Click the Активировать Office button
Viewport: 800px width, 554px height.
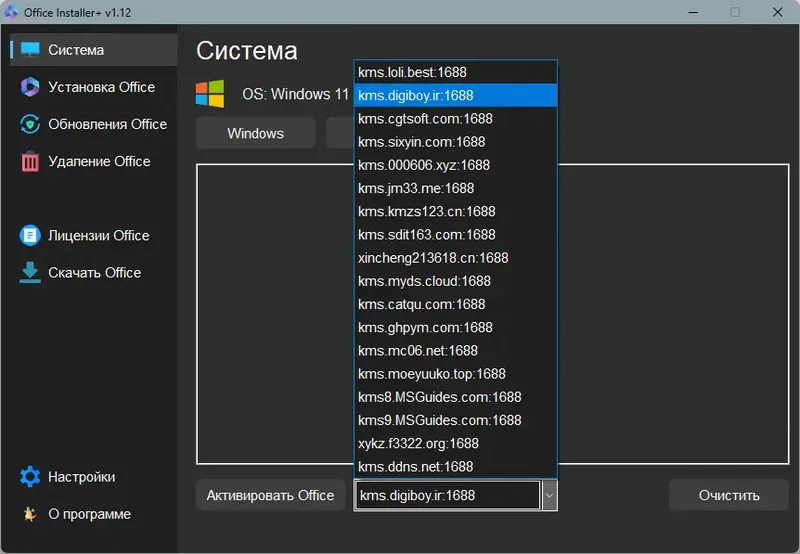click(270, 495)
